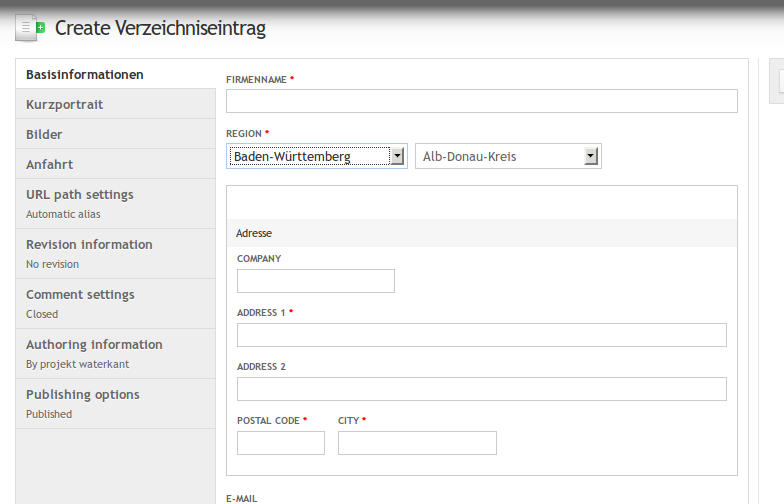Image resolution: width=784 pixels, height=504 pixels.
Task: Click into the Firmenname text field
Action: (481, 101)
